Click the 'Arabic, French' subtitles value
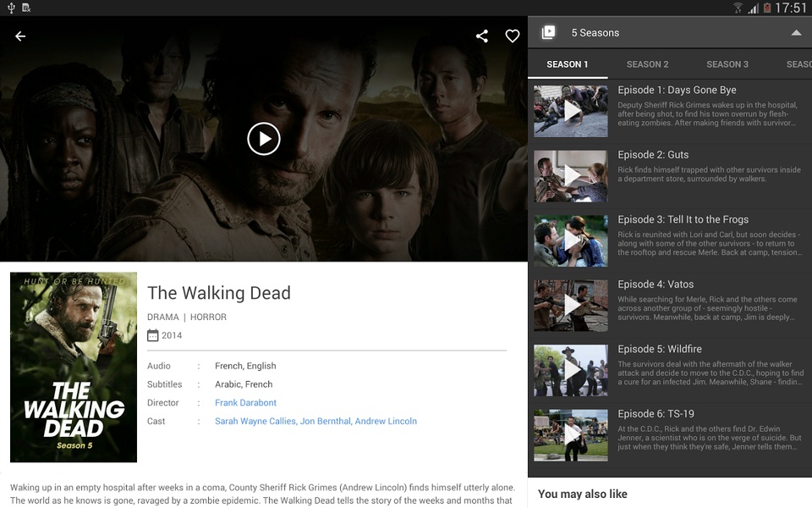 (244, 384)
